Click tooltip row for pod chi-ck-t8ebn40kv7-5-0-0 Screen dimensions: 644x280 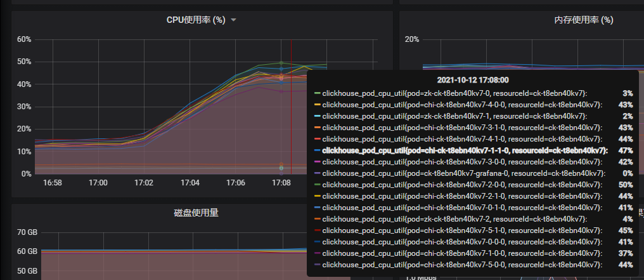click(x=473, y=264)
